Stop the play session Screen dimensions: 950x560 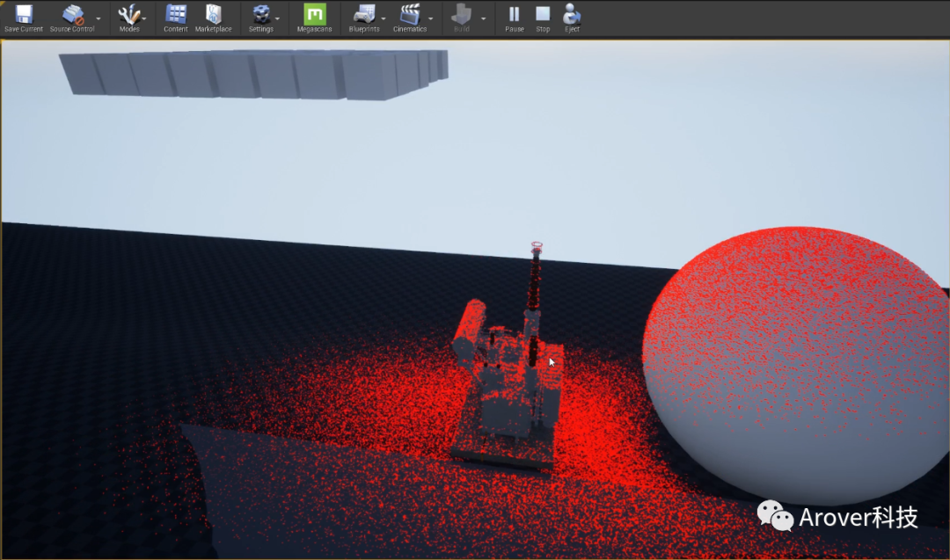(x=543, y=14)
